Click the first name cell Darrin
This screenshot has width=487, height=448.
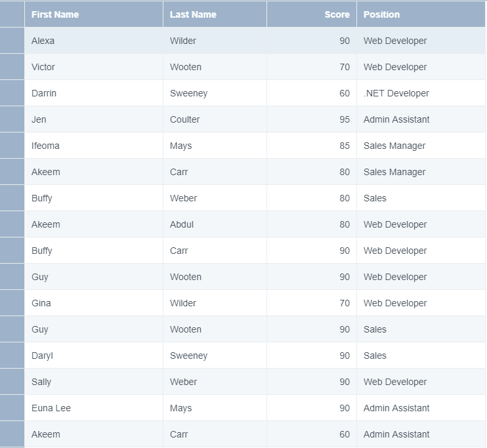[94, 93]
